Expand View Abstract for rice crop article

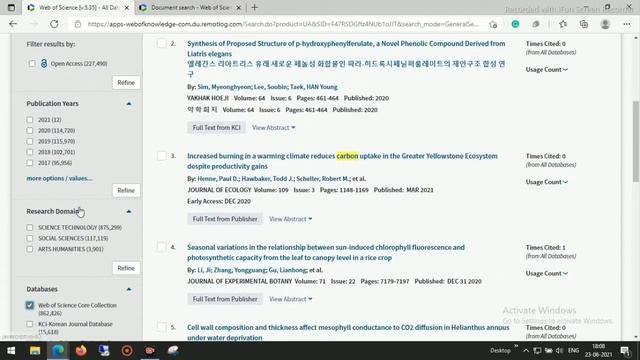(x=291, y=299)
